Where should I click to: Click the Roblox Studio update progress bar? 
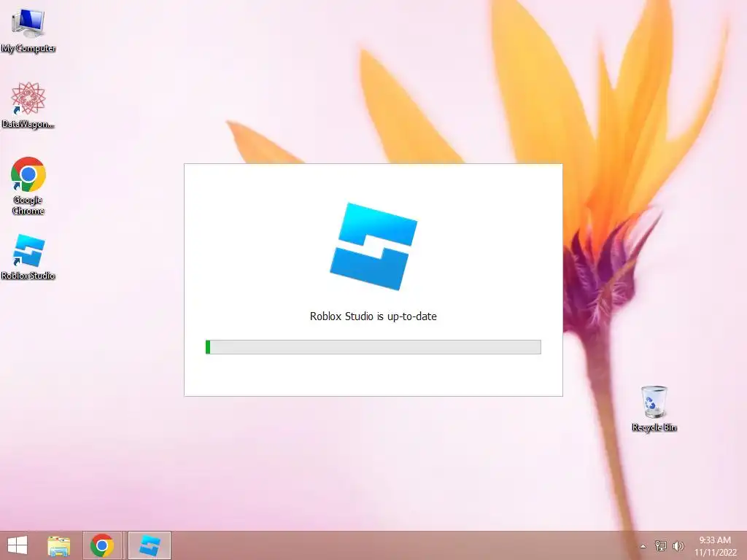point(373,347)
